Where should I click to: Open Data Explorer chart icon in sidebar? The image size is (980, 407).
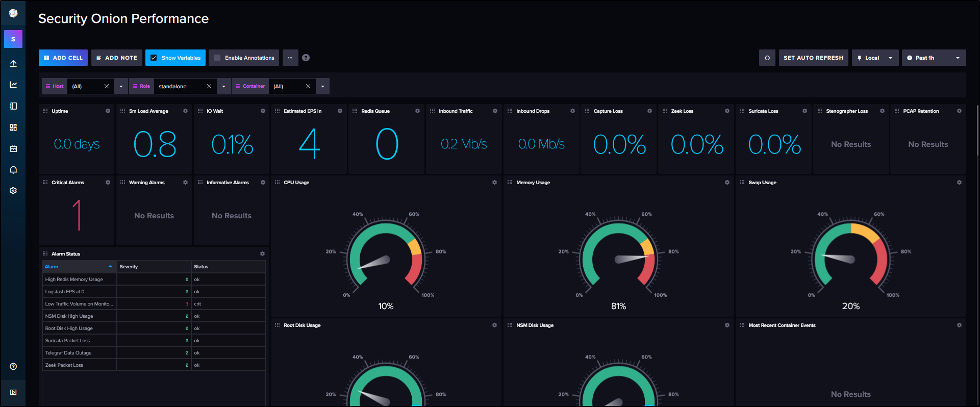click(x=13, y=85)
